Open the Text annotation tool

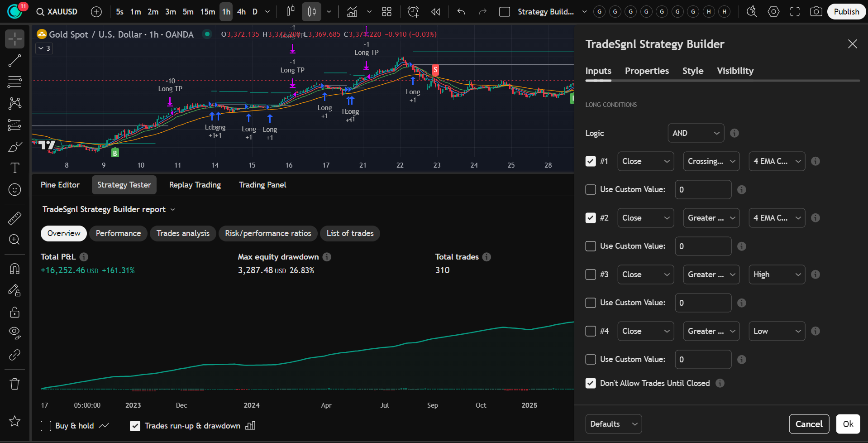[x=14, y=168]
